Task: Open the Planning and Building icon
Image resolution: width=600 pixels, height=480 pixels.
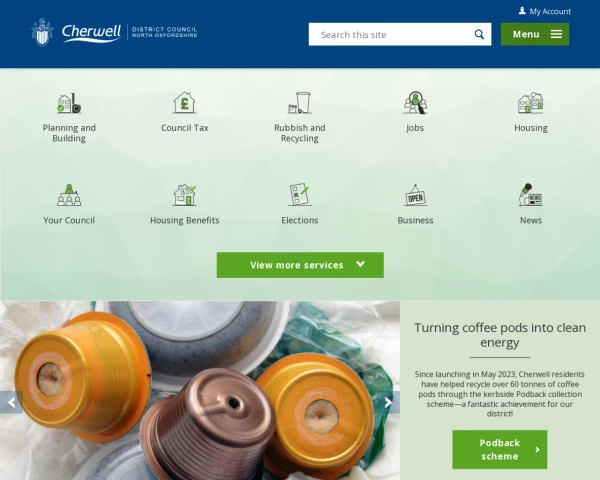Action: pos(69,103)
